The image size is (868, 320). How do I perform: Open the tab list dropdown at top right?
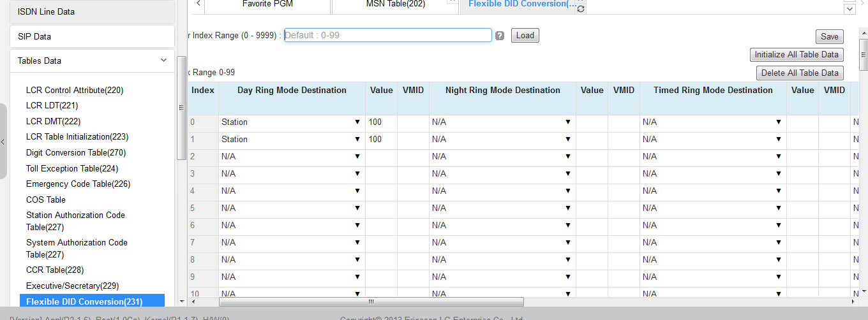click(x=849, y=9)
